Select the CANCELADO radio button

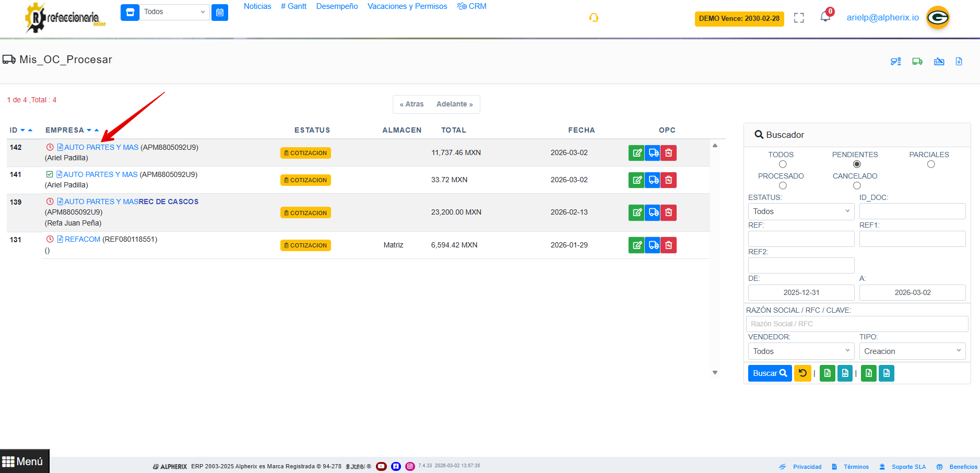(x=857, y=186)
